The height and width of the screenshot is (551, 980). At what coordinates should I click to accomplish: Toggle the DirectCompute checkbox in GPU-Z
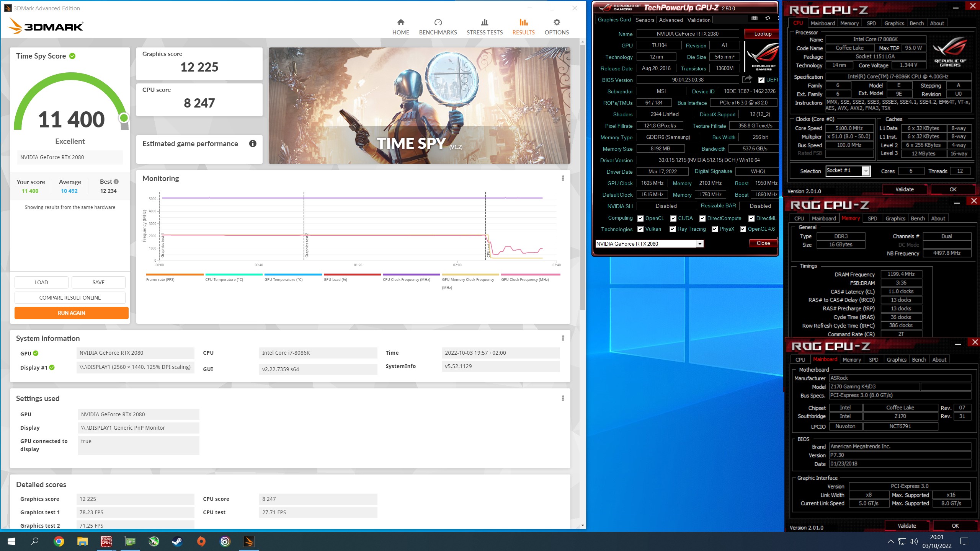(x=702, y=218)
